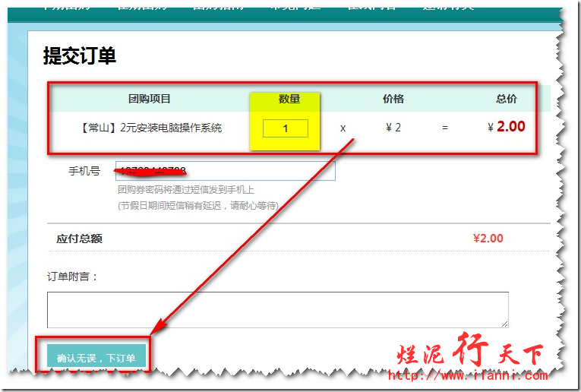Click the 价格 column header
This screenshot has width=581, height=392.
coord(393,99)
